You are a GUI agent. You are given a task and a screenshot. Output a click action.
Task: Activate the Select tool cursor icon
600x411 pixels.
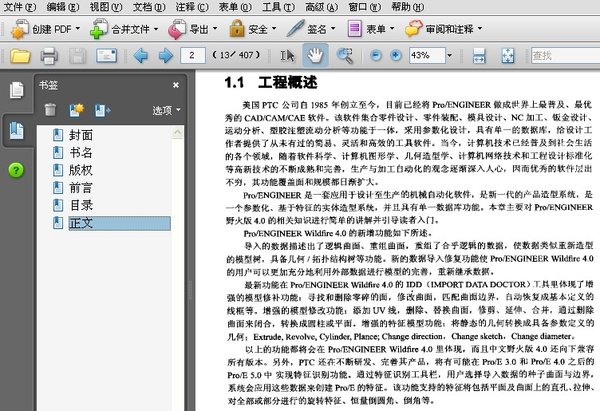pos(287,56)
